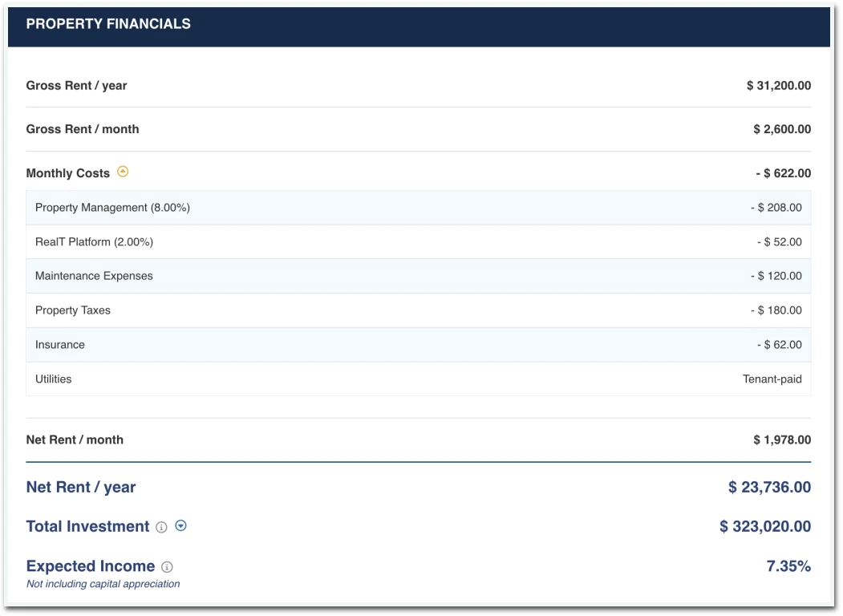Select the Total Investment label
Image resolution: width=843 pixels, height=616 pixels.
87,526
